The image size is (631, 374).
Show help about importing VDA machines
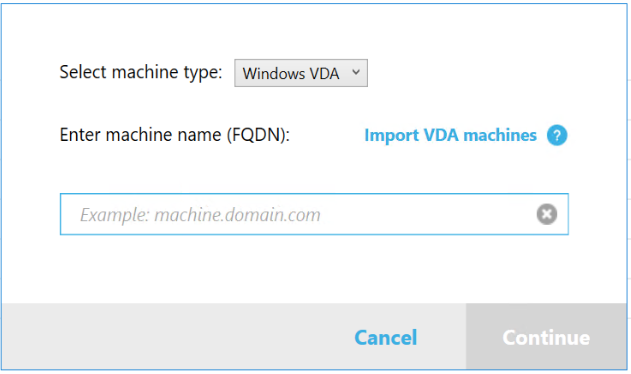point(557,135)
